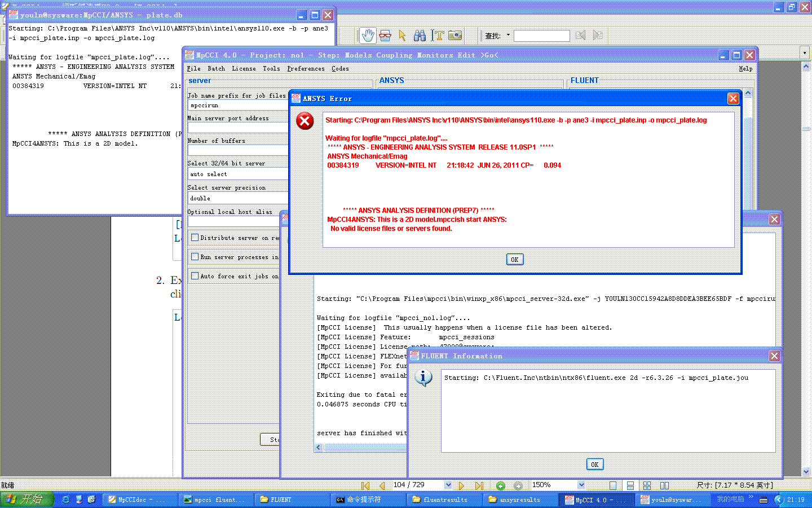The image size is (812, 508).
Task: Toggle Auto force exit jobs setting
Action: tap(194, 275)
